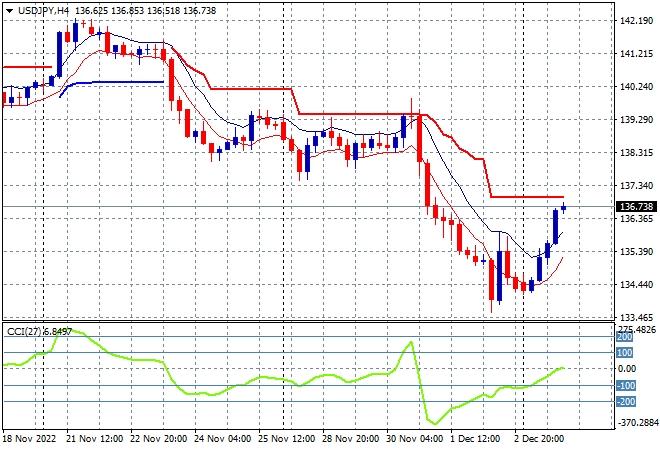
Task: Click the CCI(27) indicator label
Action: point(24,332)
